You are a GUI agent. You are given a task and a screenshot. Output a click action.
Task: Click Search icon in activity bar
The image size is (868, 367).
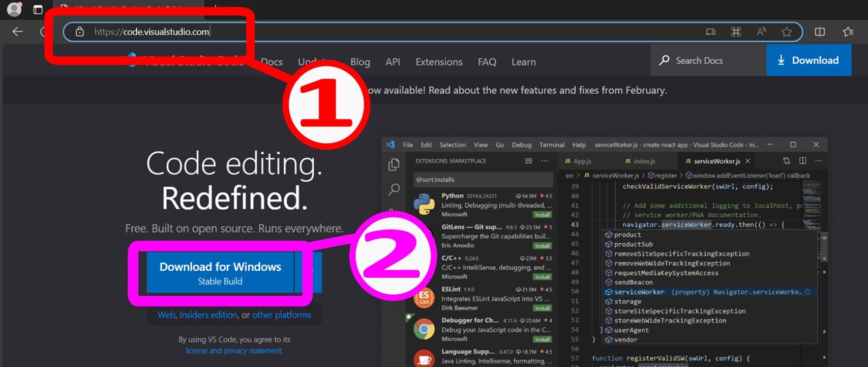click(394, 190)
